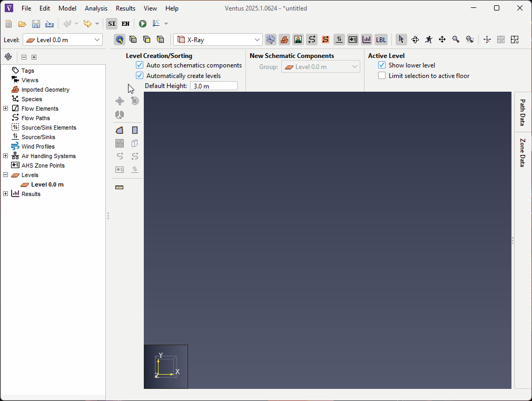
Task: Enable Limit selection to active floor
Action: [x=382, y=75]
